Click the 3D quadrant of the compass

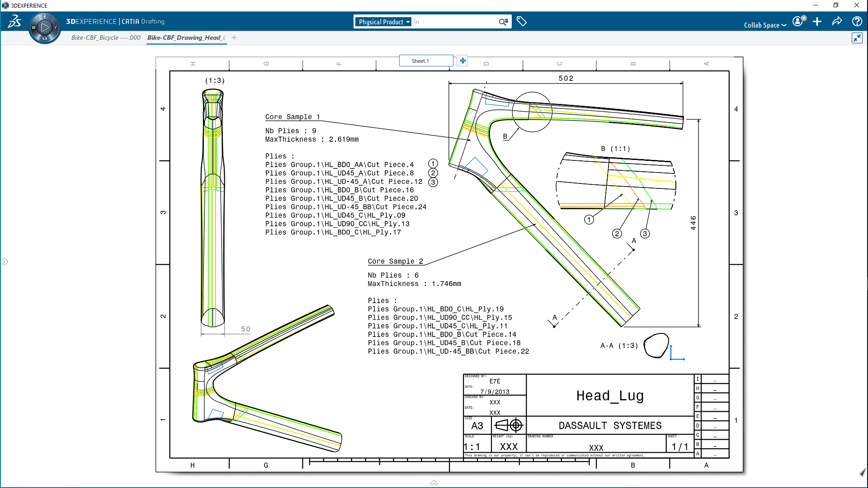pyautogui.click(x=33, y=28)
